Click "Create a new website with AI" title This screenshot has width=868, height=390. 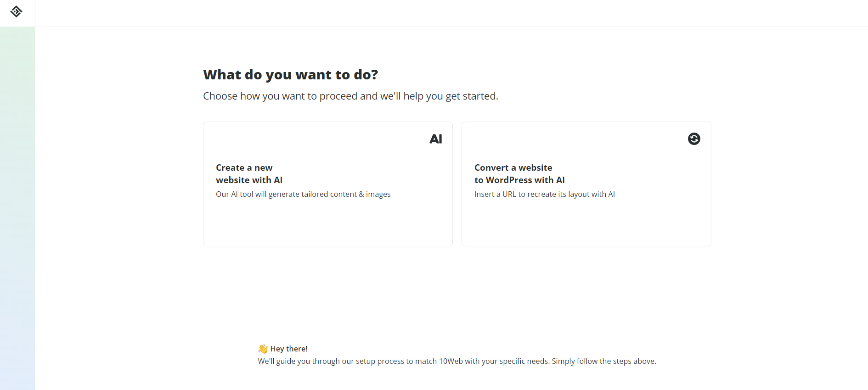point(249,174)
